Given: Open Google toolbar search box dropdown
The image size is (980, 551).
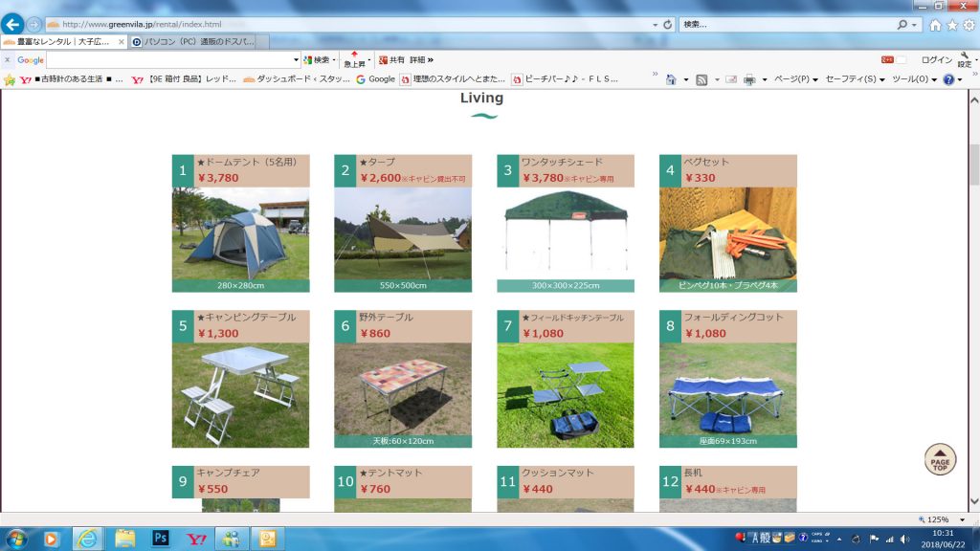Looking at the screenshot, I should 296,60.
